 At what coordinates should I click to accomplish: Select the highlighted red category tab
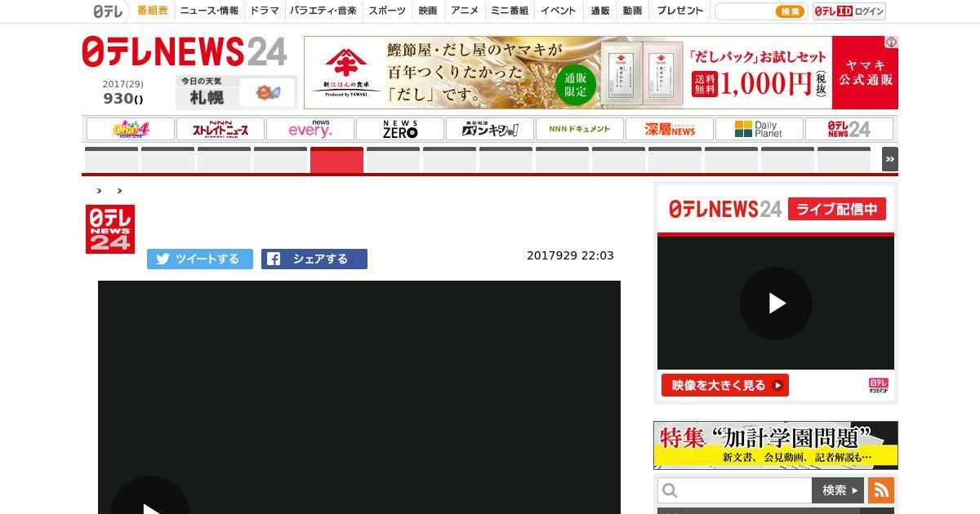click(x=336, y=160)
